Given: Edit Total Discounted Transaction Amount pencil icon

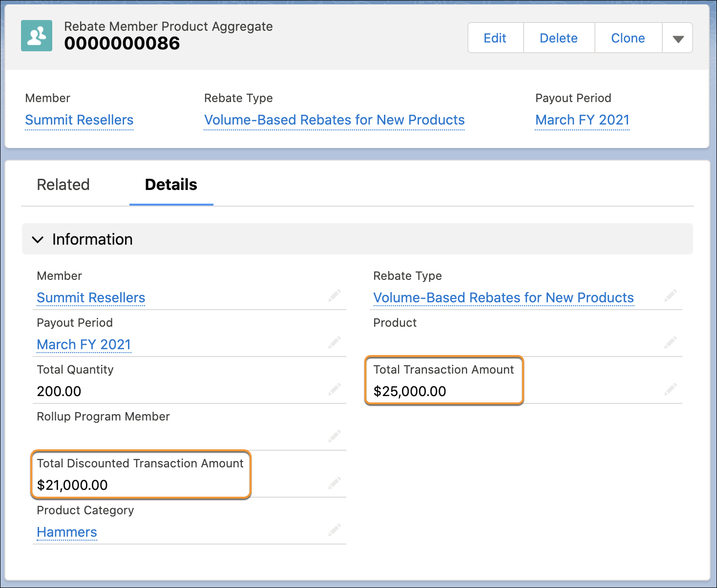Looking at the screenshot, I should (x=335, y=483).
